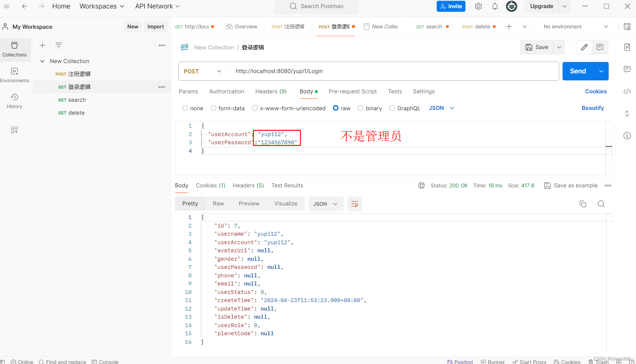Image resolution: width=636 pixels, height=364 pixels.
Task: Select form-data body option
Action: [213, 108]
